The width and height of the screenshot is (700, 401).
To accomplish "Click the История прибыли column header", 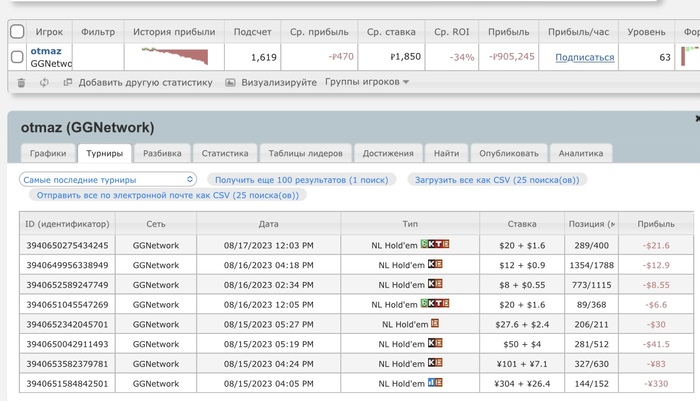I will 174,32.
